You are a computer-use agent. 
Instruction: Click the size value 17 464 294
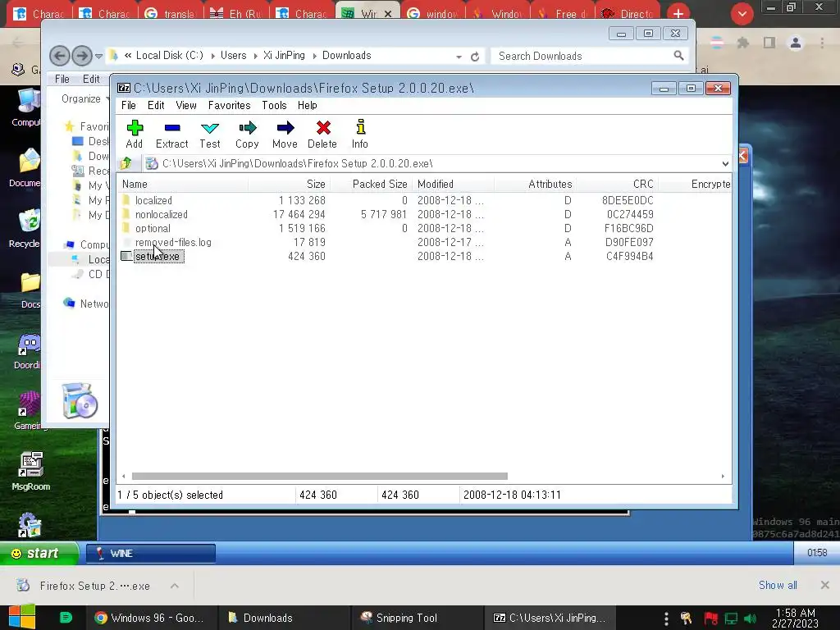299,214
